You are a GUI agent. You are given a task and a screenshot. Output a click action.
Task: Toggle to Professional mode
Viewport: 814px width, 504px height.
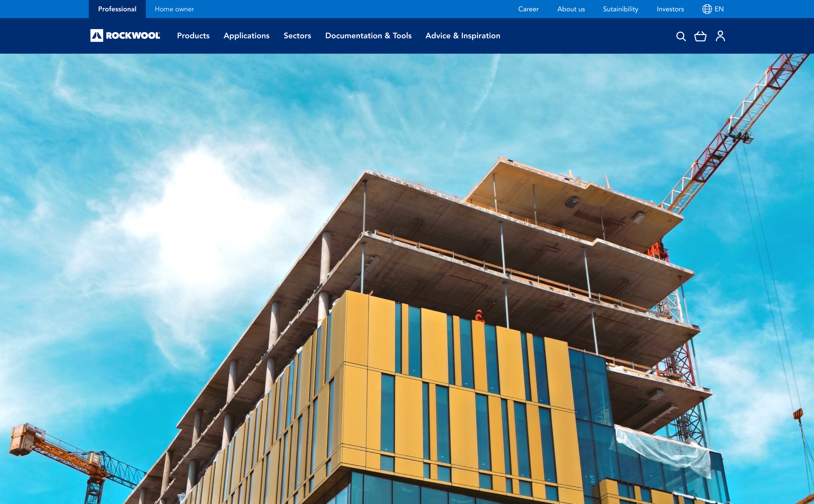click(x=116, y=9)
